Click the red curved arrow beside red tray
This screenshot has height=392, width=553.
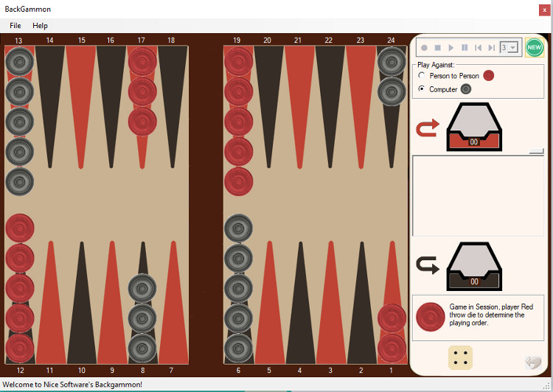pyautogui.click(x=428, y=130)
